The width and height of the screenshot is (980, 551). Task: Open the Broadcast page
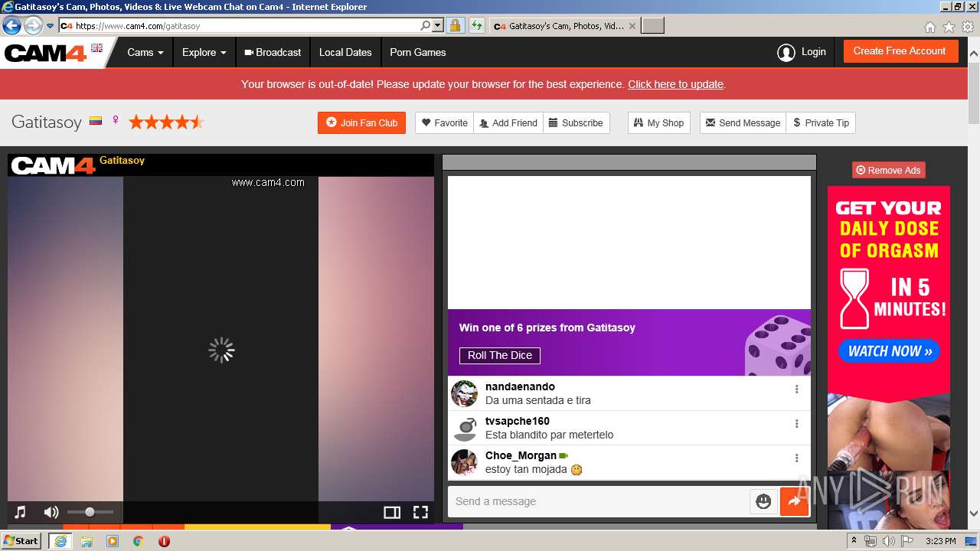tap(272, 53)
